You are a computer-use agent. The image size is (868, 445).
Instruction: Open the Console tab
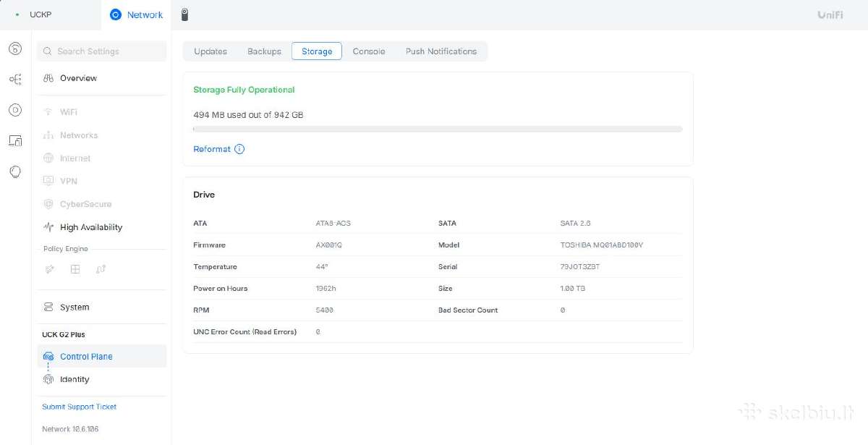(x=369, y=51)
